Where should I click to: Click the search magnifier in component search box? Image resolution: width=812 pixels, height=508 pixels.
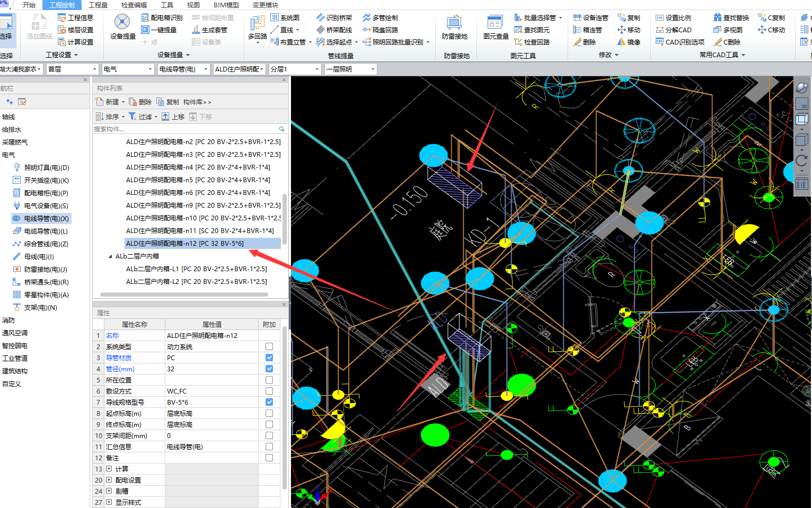pos(281,129)
